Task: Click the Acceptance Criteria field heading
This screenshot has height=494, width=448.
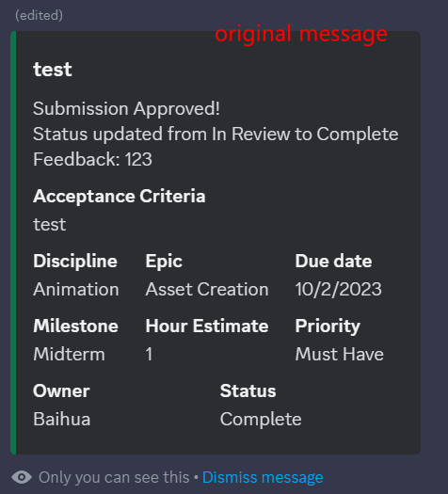Action: [120, 197]
